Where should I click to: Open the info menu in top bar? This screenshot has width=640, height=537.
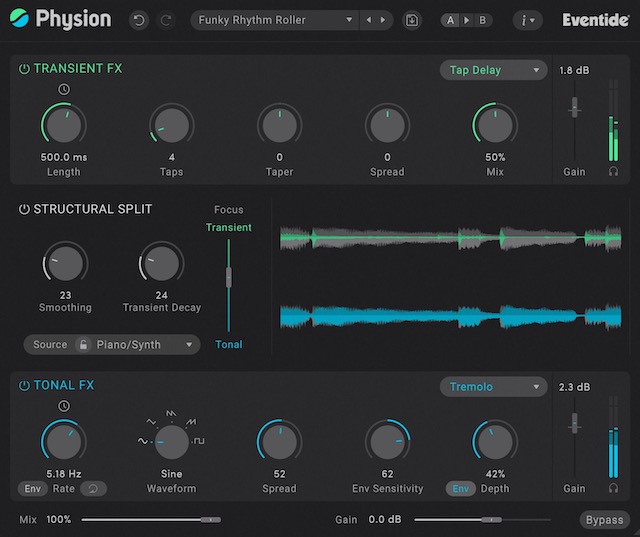527,20
